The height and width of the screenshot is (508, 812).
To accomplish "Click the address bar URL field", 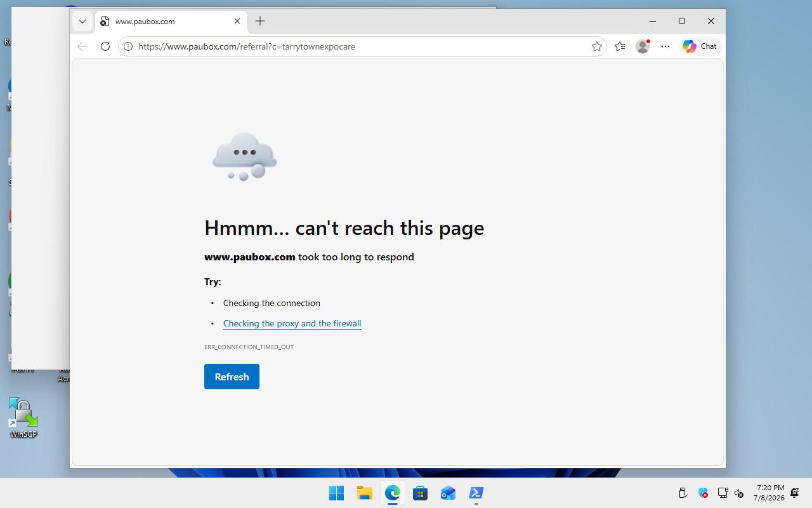I will (362, 46).
